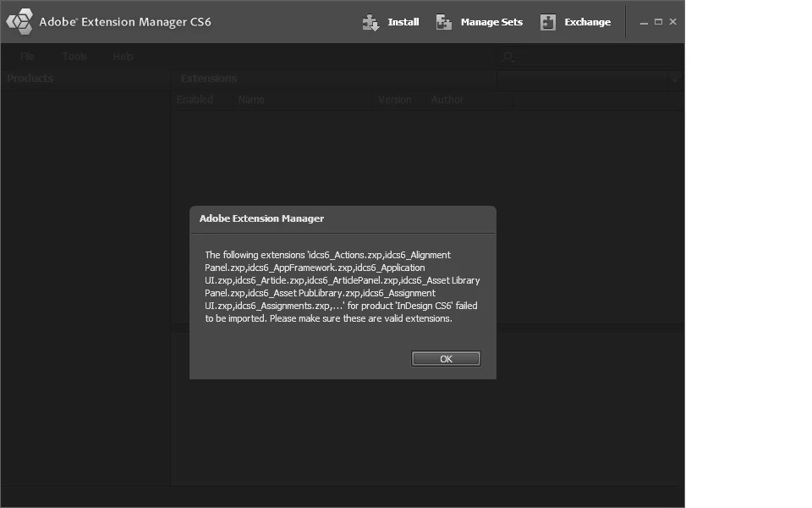Viewport: 812px width, 508px height.
Task: Click the Enabled column header
Action: [195, 100]
